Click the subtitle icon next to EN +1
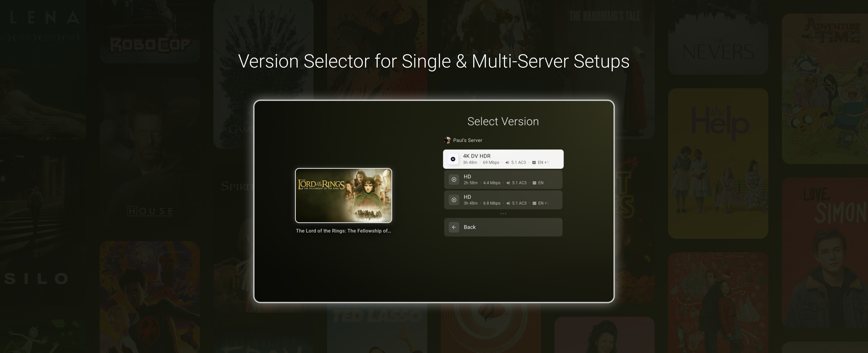 [x=534, y=163]
